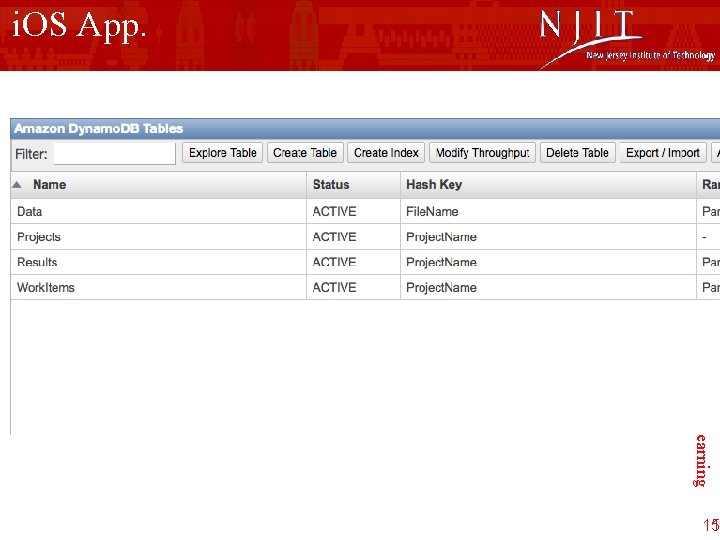Screen dimensions: 720x540
Task: Click the Delete Table button
Action: click(x=577, y=153)
